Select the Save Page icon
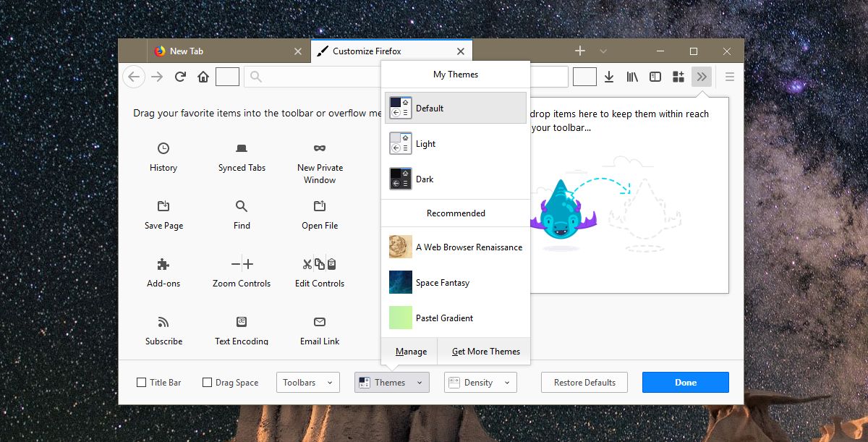Image resolution: width=868 pixels, height=442 pixels. click(x=163, y=206)
